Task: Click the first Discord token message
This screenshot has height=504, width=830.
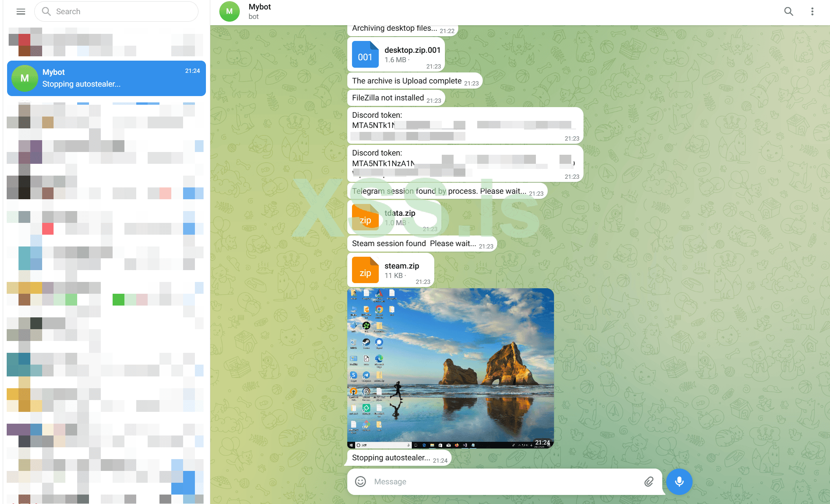Action: point(465,125)
